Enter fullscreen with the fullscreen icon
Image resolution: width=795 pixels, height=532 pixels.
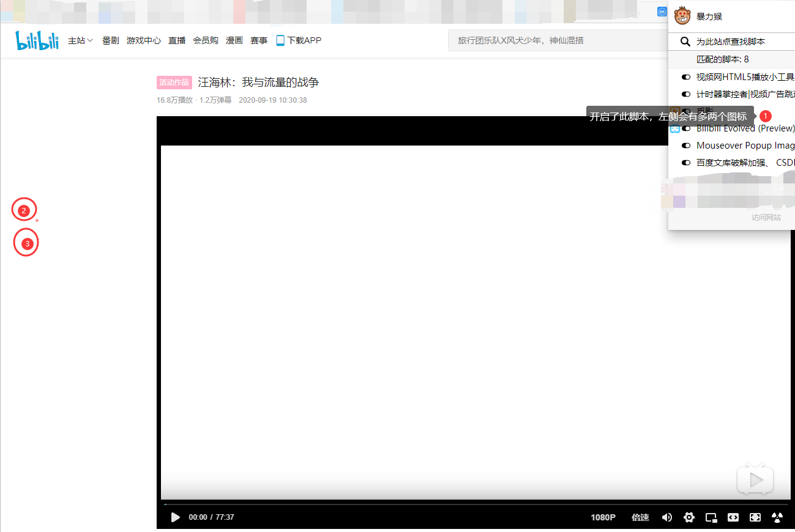coord(755,517)
